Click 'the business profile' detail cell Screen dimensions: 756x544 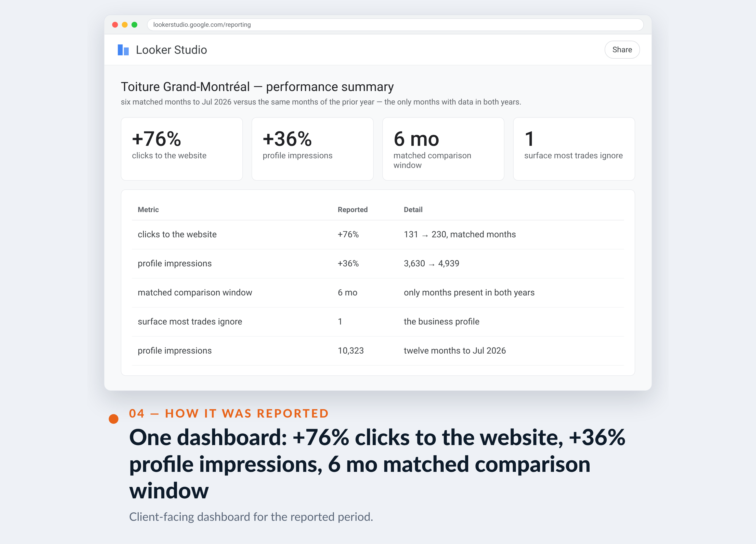click(x=441, y=321)
